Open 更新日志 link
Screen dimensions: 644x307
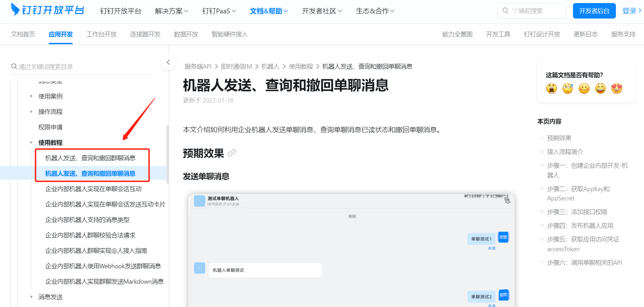coord(586,34)
